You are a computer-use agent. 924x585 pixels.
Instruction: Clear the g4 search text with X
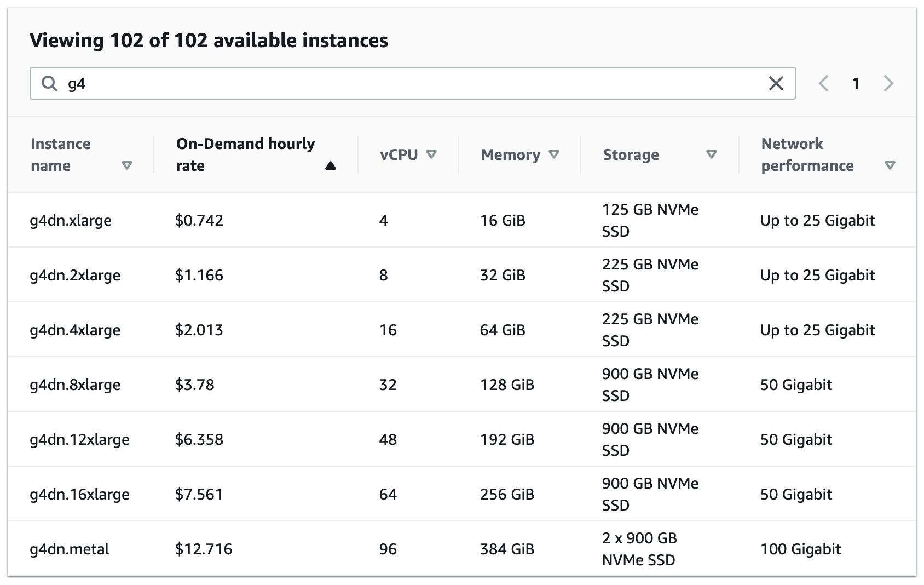pos(776,83)
